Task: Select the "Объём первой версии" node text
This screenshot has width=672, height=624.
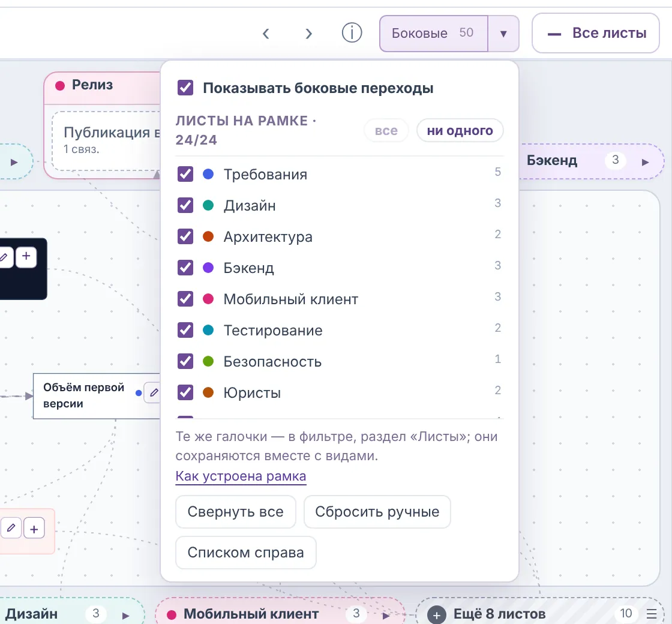Action: pos(83,395)
